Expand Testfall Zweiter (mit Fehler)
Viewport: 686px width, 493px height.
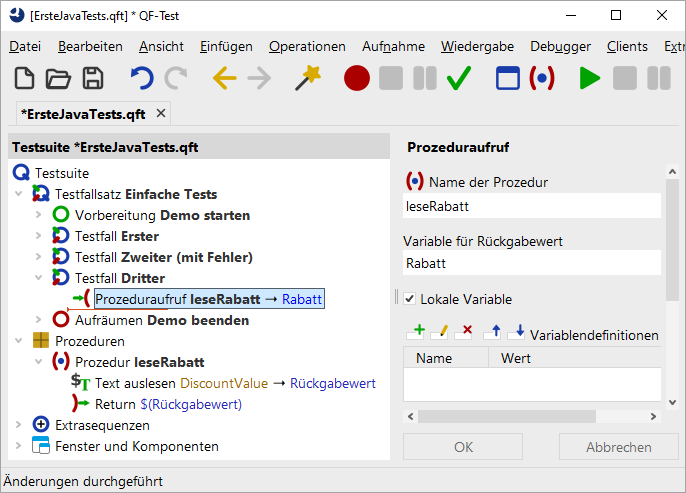coord(38,256)
